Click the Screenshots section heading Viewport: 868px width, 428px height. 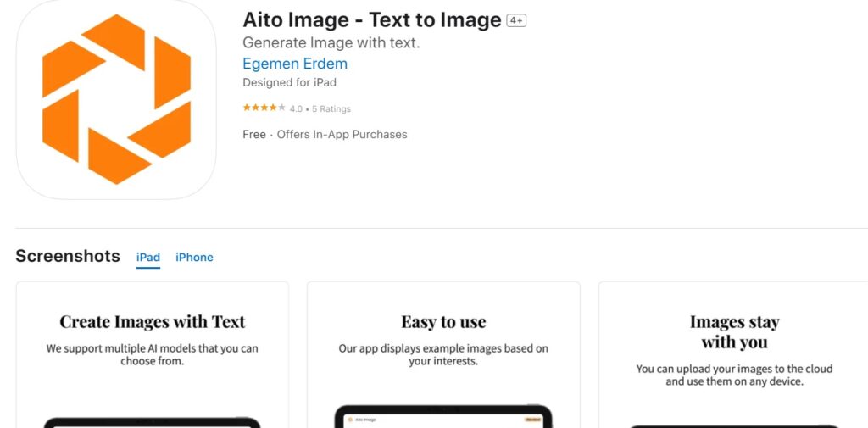[x=68, y=256]
